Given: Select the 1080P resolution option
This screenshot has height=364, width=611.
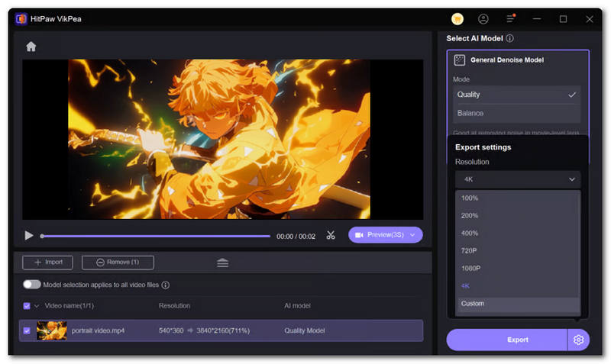Looking at the screenshot, I should click(470, 268).
